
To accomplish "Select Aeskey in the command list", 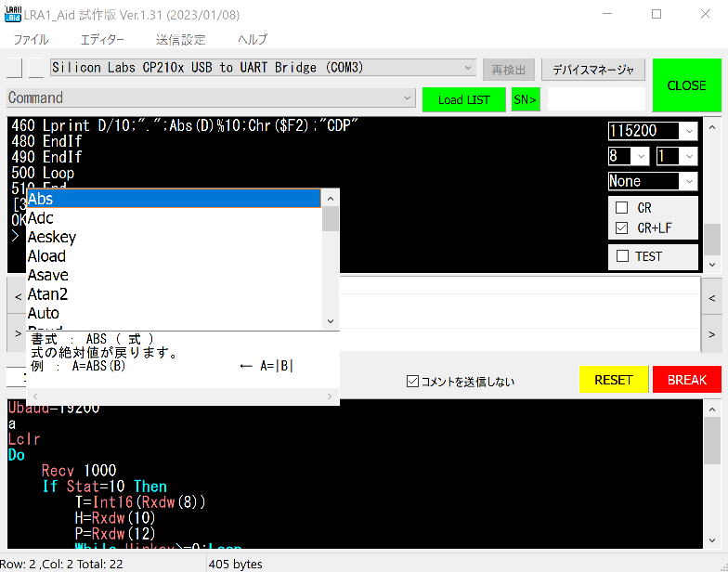I will pos(52,237).
